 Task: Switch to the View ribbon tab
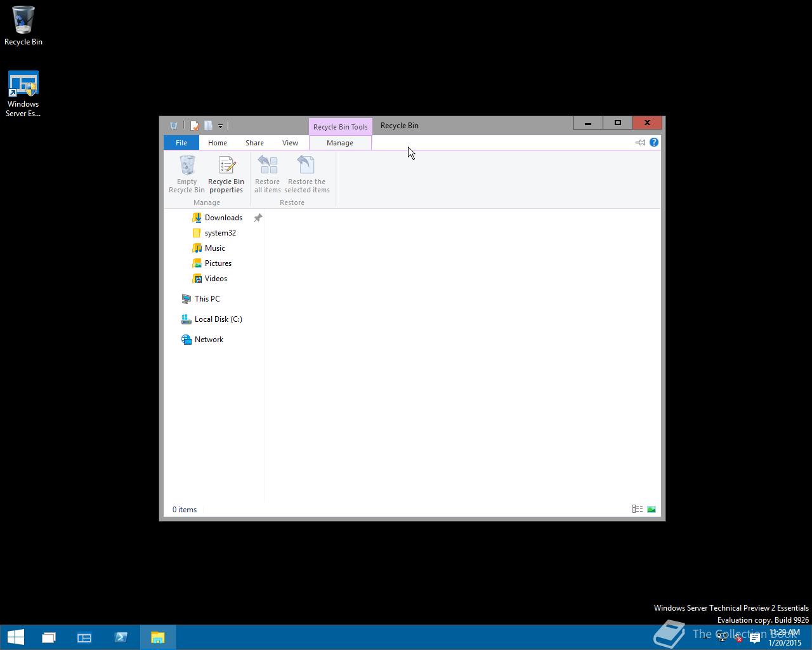(290, 143)
